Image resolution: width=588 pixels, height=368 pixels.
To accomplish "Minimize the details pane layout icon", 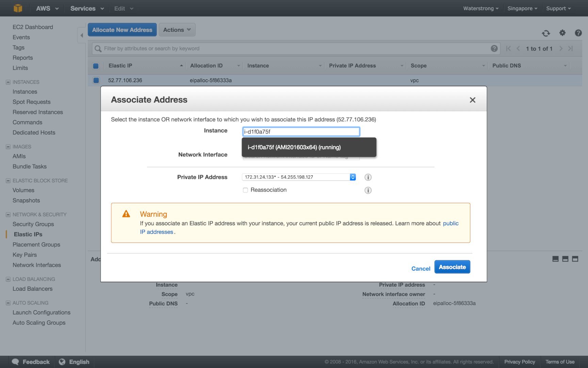I will (x=555, y=259).
